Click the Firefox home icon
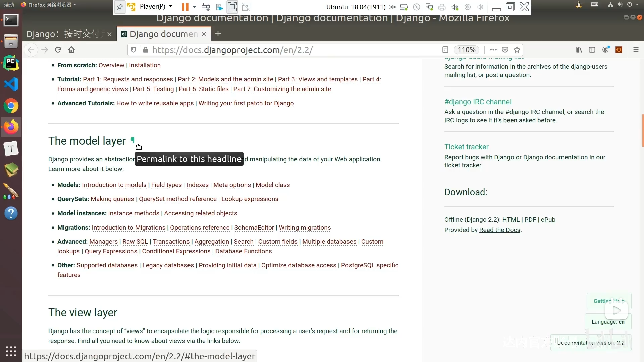This screenshot has height=362, width=644. (x=71, y=50)
